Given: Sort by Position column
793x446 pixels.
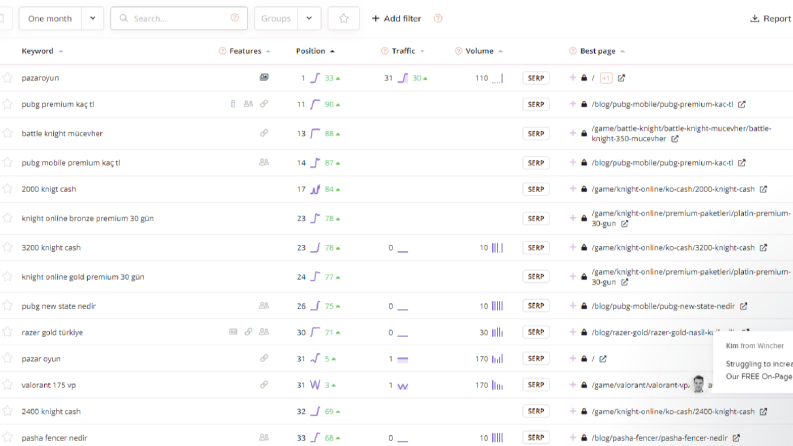Looking at the screenshot, I should point(315,51).
